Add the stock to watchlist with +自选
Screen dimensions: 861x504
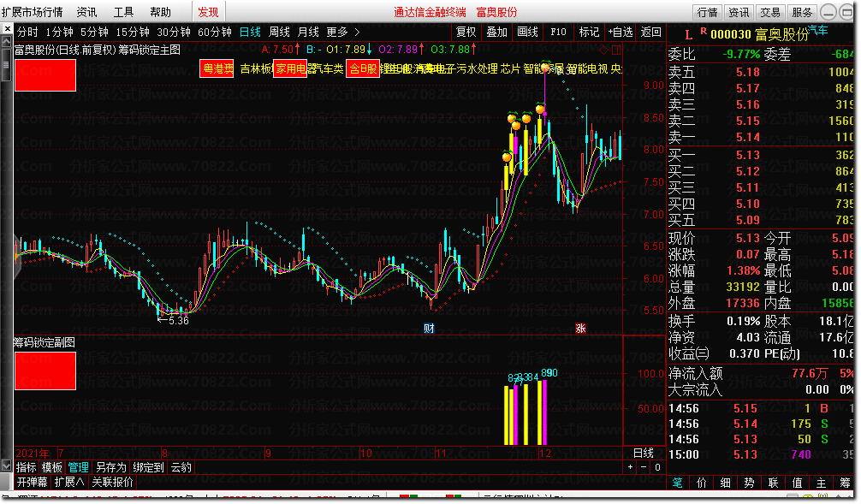(621, 32)
